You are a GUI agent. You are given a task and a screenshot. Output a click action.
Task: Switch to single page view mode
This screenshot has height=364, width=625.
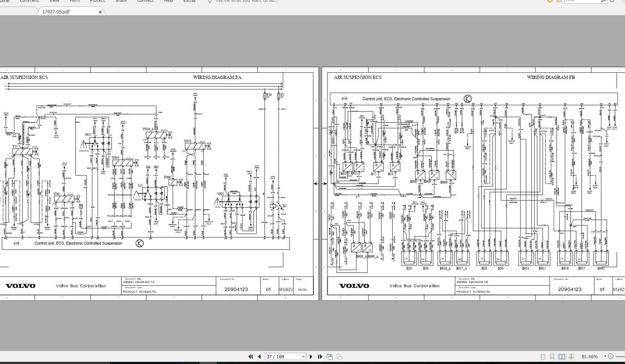click(543, 357)
